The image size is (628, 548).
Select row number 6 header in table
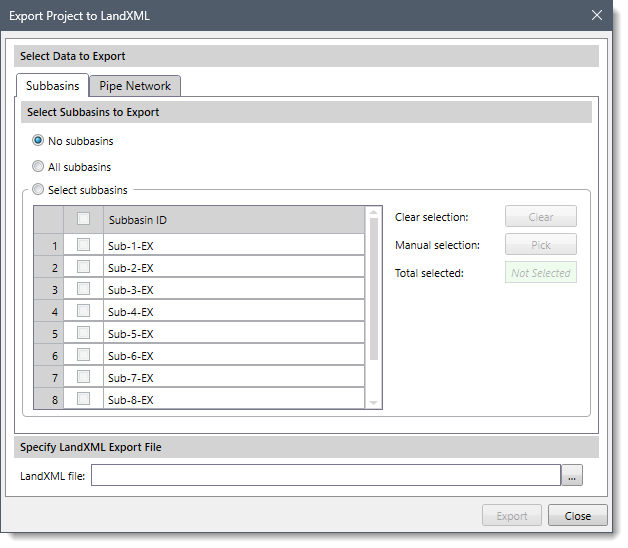pos(48,356)
